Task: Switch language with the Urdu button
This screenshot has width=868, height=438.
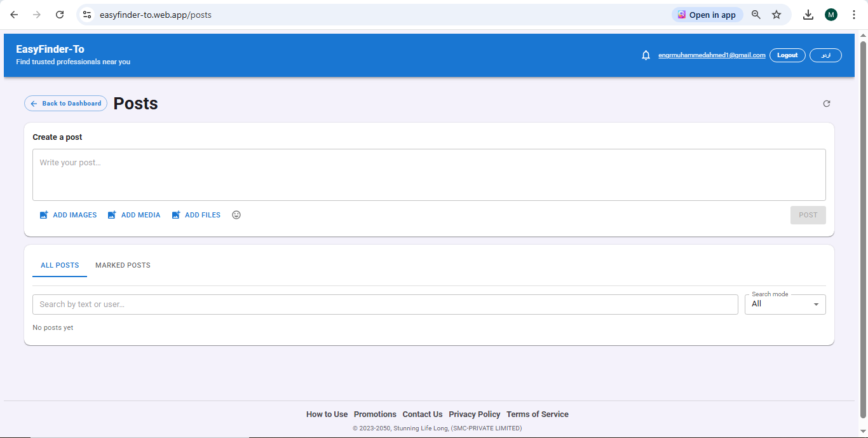Action: (825, 55)
